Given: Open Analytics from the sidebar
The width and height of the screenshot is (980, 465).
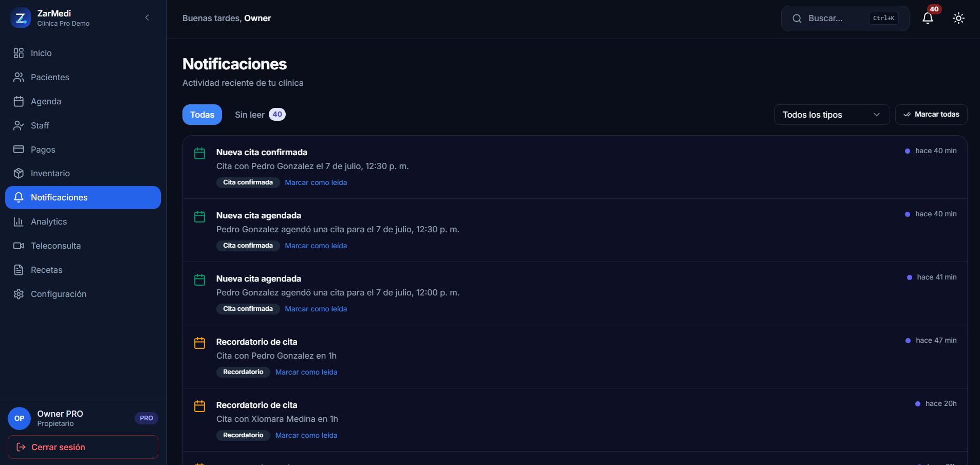Looking at the screenshot, I should [83, 221].
